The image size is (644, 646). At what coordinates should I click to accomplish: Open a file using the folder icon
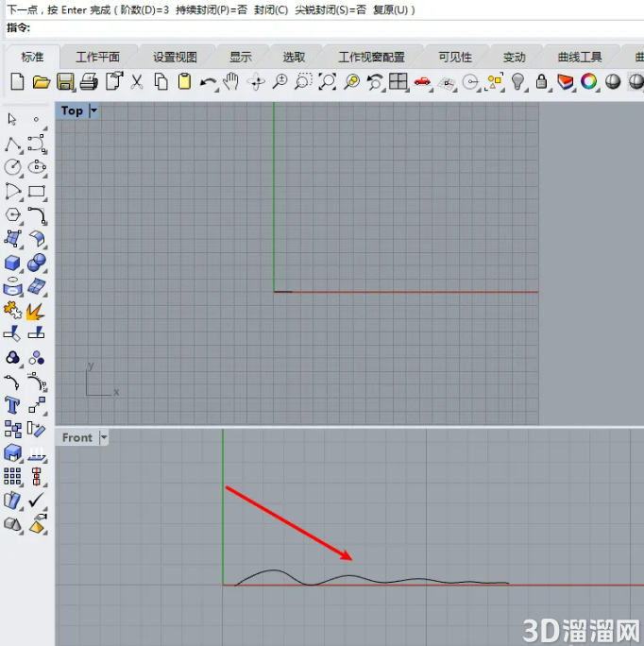pyautogui.click(x=42, y=81)
